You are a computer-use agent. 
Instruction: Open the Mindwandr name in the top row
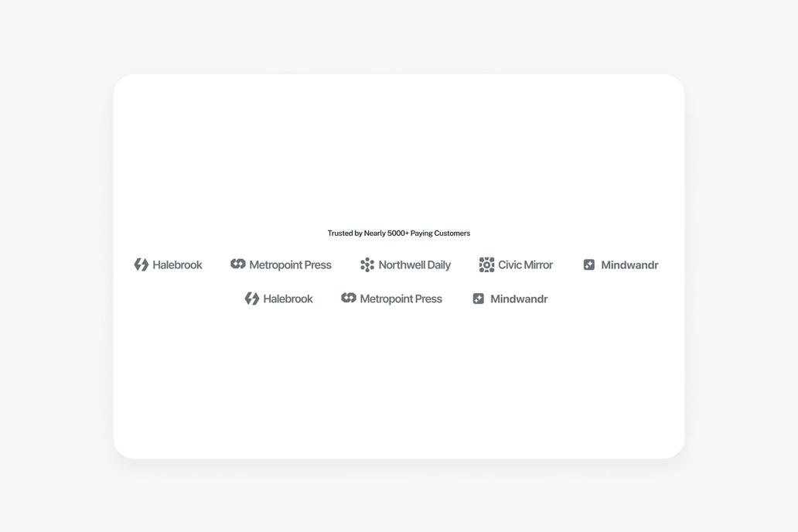(629, 264)
